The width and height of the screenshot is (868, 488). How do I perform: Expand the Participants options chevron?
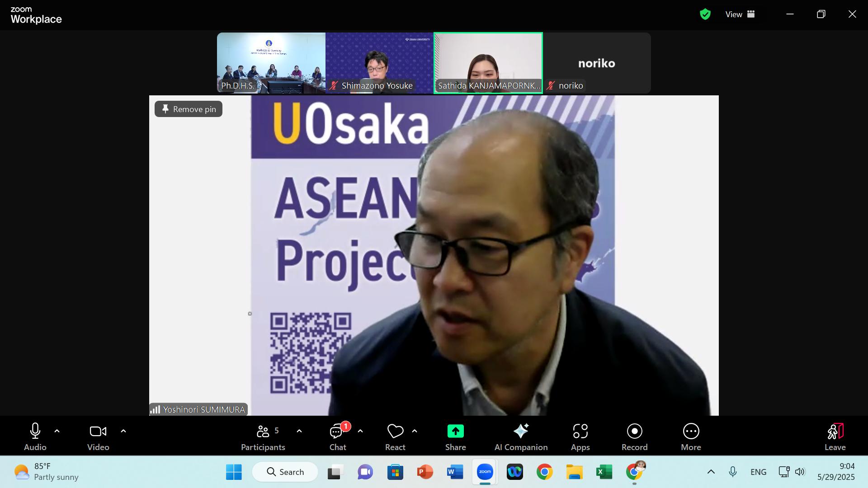click(299, 431)
